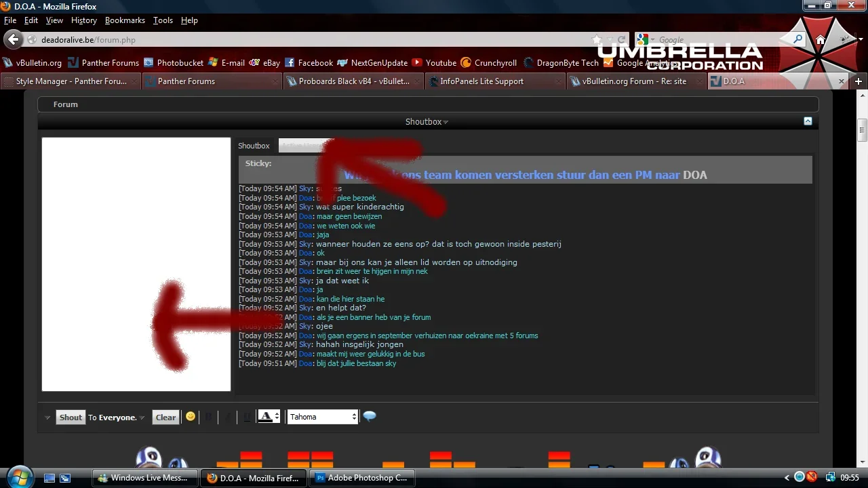Go back with Firefox back arrow
868x488 pixels.
pos(13,39)
